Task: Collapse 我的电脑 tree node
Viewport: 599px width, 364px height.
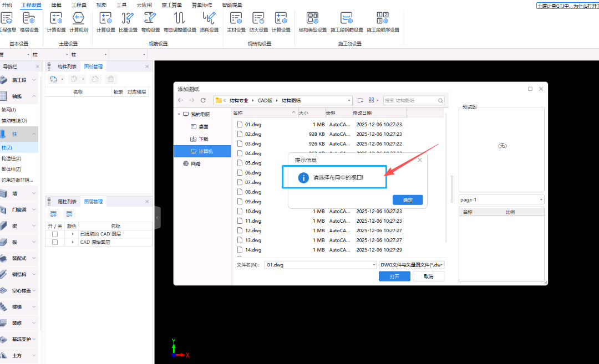Action: (x=179, y=114)
